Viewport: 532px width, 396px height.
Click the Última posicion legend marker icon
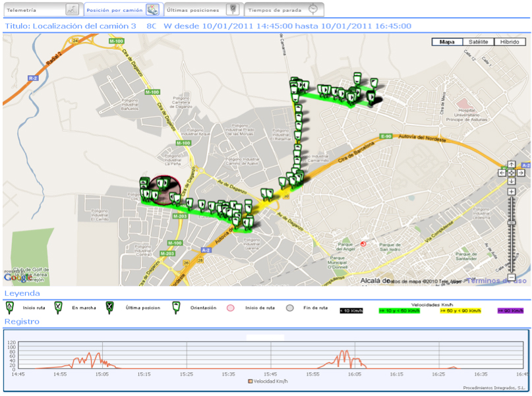(x=109, y=307)
